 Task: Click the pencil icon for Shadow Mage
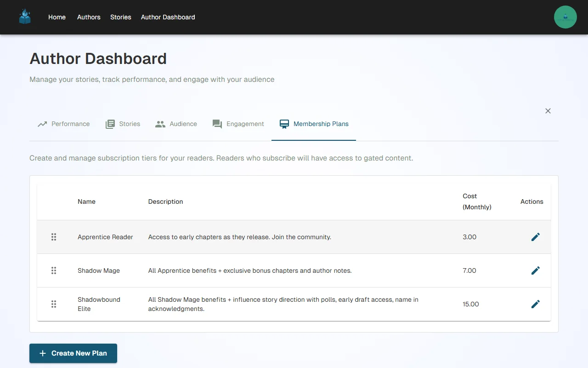click(535, 270)
